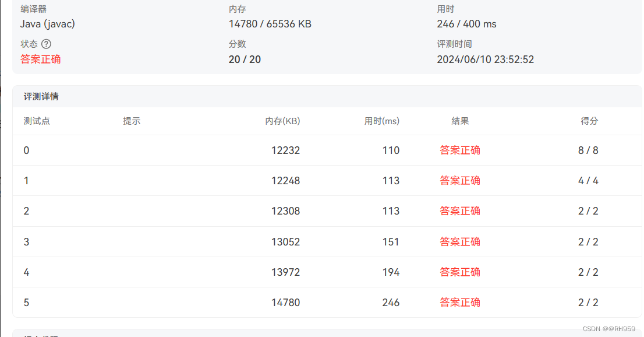Open test point 5 result 答案正确
The width and height of the screenshot is (644, 337).
pyautogui.click(x=460, y=302)
